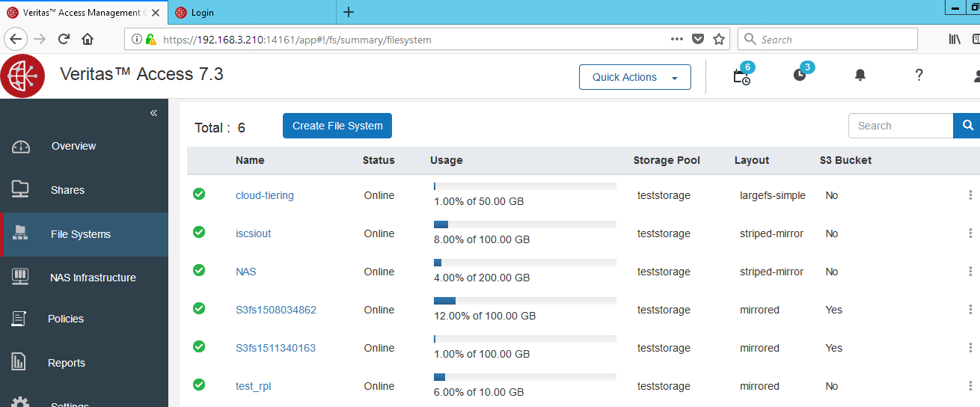This screenshot has width=980, height=407.
Task: Click the Reports chart icon
Action: 19,362
